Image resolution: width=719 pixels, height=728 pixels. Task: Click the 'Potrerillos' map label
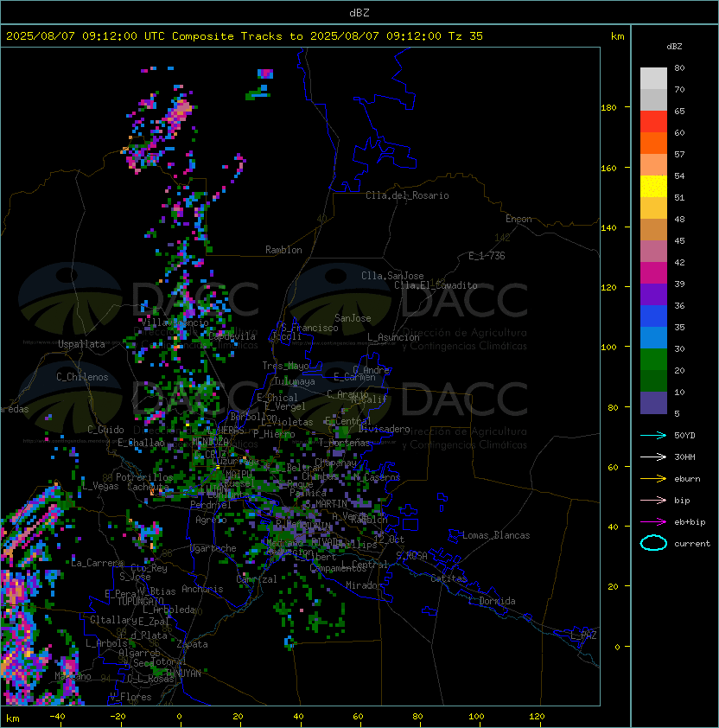pyautogui.click(x=144, y=477)
